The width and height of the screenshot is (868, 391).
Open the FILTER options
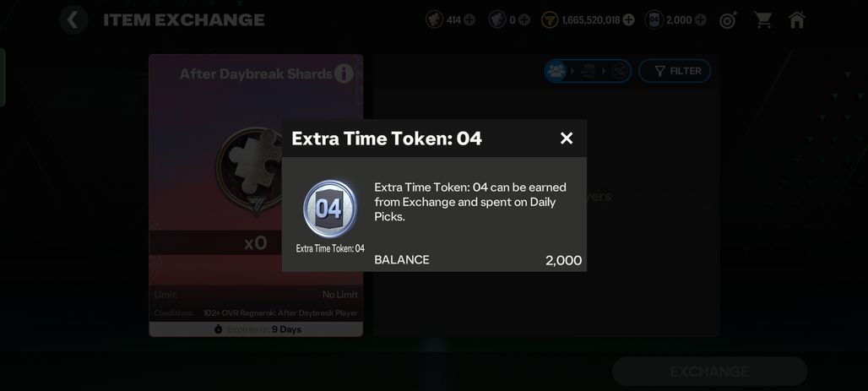click(x=675, y=71)
